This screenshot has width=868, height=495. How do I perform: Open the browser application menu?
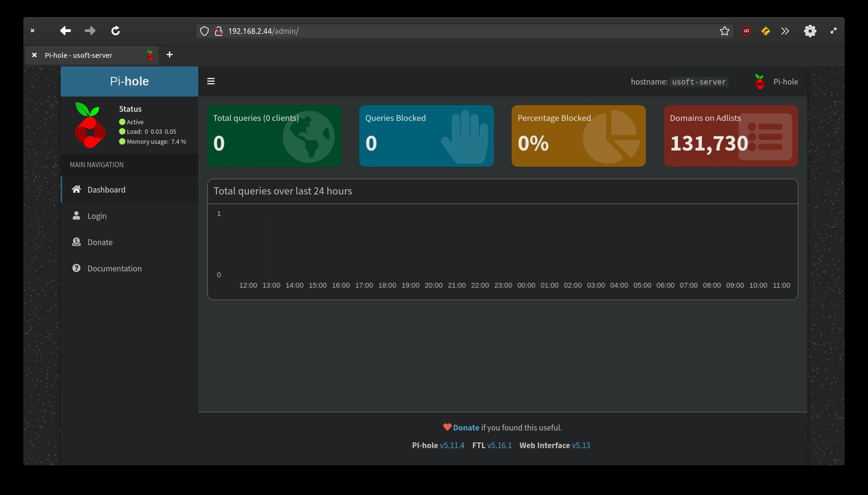point(810,31)
